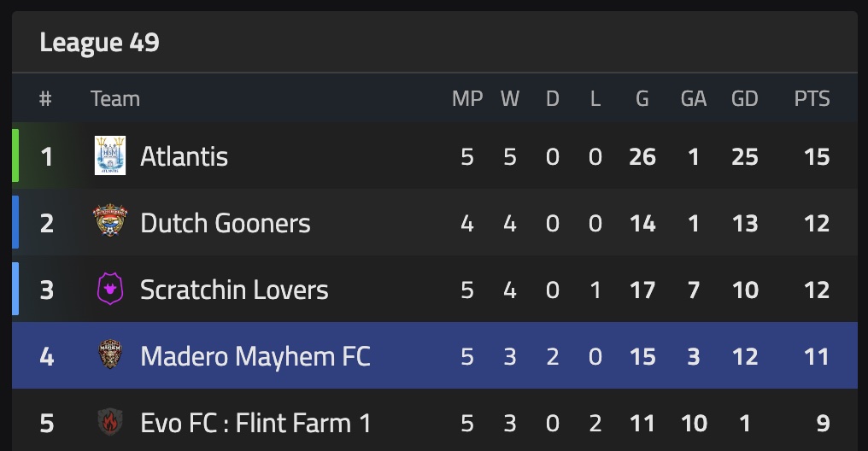Click the MP column header
This screenshot has height=451, width=868.
[x=466, y=99]
